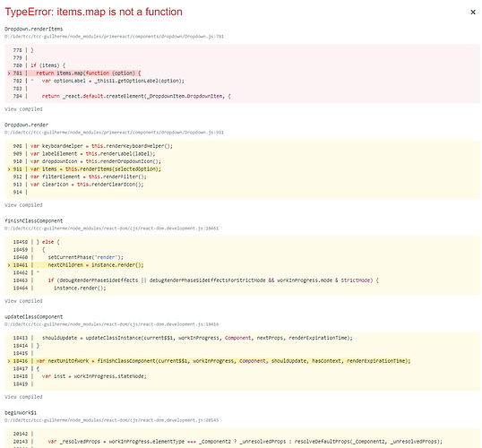Click the TypeError heading text

pos(93,12)
